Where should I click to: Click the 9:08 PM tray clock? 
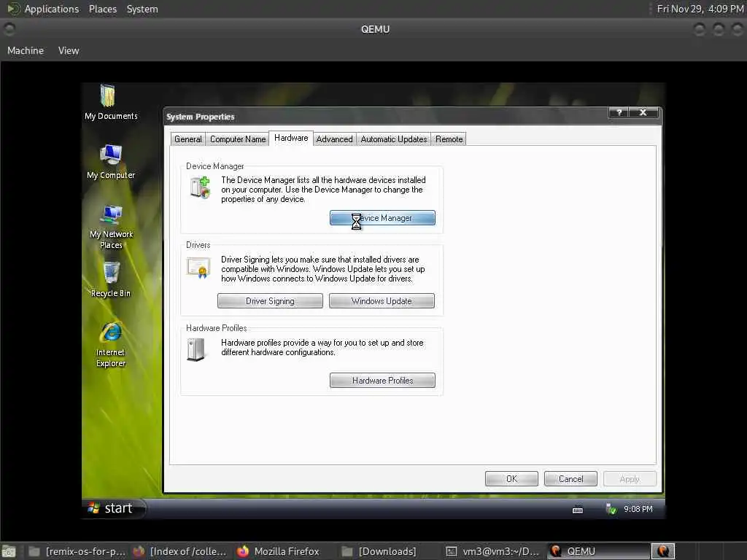point(638,509)
